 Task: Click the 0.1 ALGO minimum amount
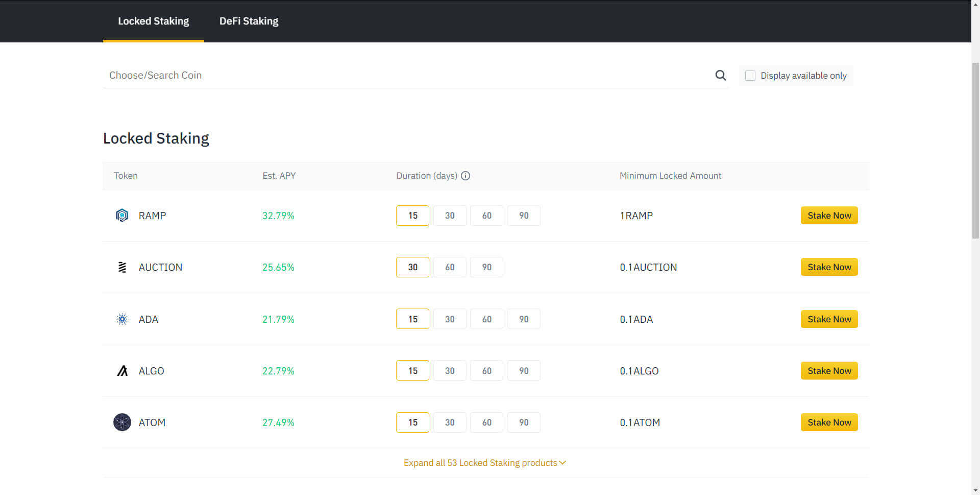[x=639, y=371]
